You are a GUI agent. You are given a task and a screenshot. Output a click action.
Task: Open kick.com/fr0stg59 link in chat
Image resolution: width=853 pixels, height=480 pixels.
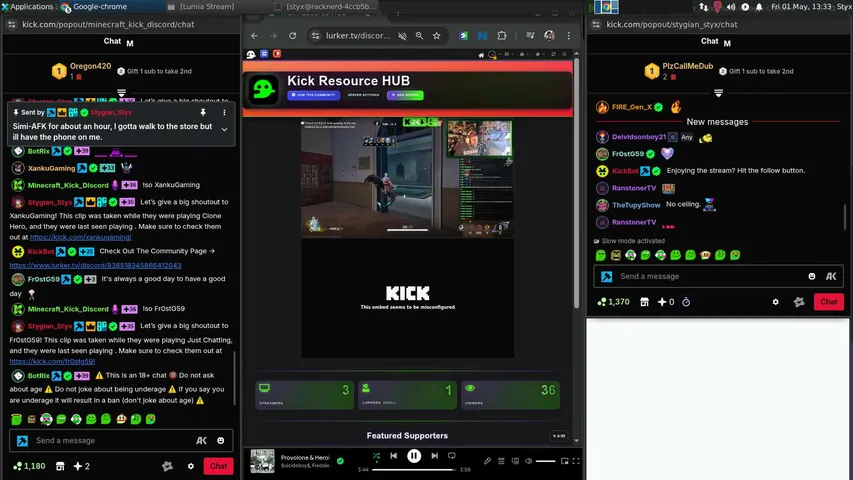(52, 361)
